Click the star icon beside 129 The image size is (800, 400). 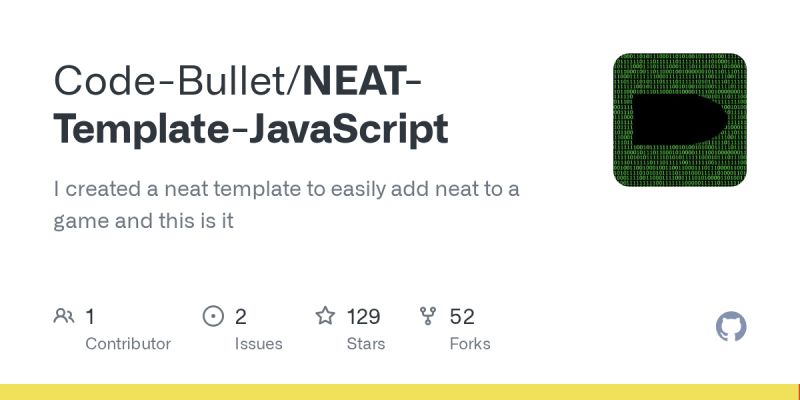pyautogui.click(x=325, y=316)
